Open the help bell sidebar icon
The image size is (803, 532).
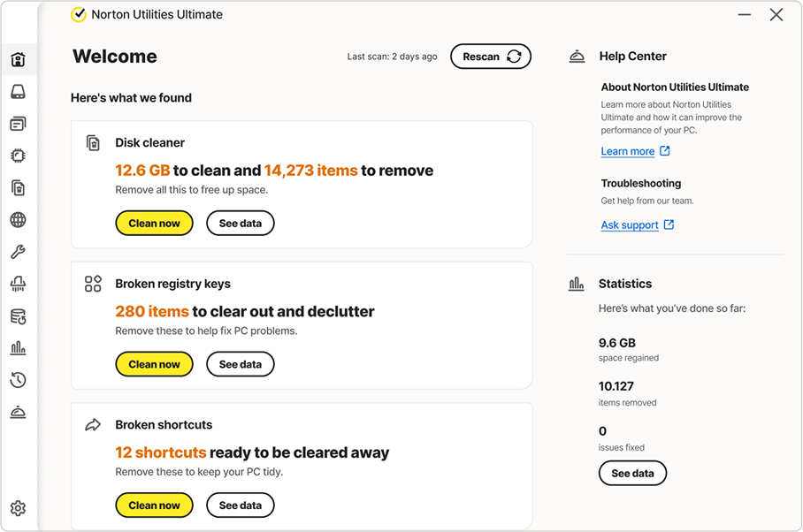[18, 413]
